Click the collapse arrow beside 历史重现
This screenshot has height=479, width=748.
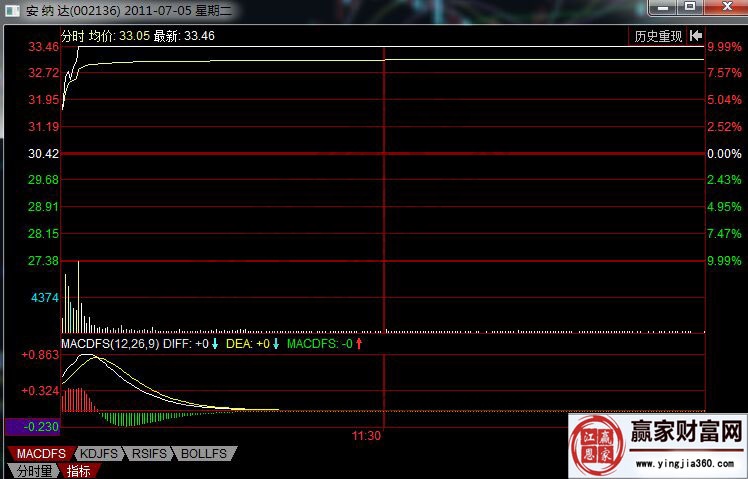pos(695,36)
